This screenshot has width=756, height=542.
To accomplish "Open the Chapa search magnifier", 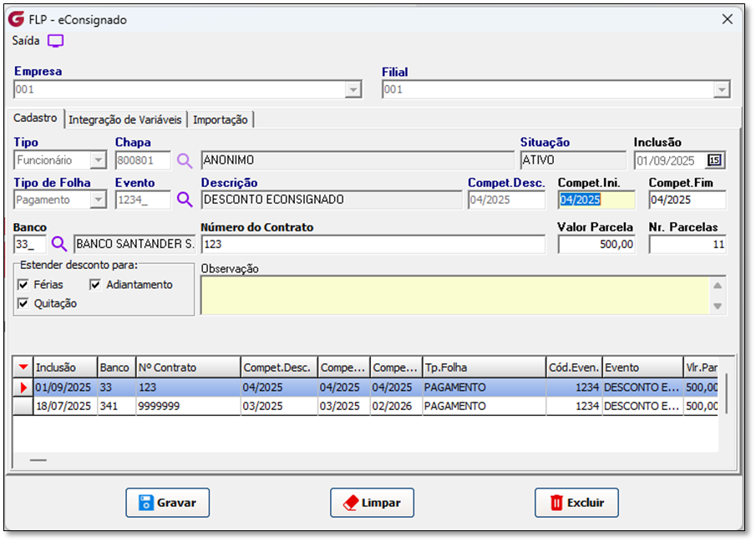I will pyautogui.click(x=184, y=160).
